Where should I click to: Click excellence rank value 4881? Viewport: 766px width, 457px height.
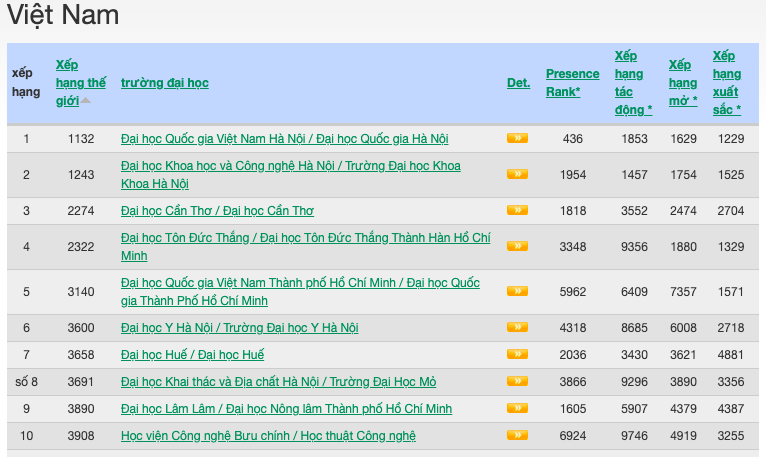coord(731,354)
